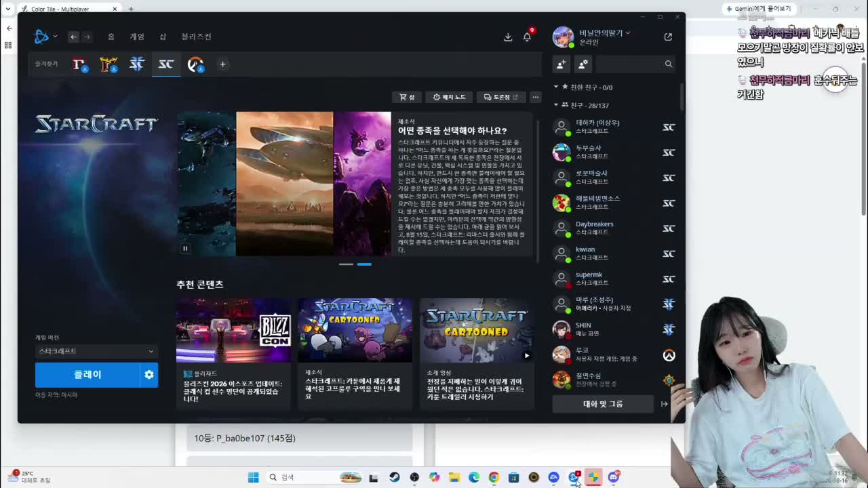The height and width of the screenshot is (488, 868).
Task: Select the StarCraft Remastered favorite tab
Action: tap(166, 64)
